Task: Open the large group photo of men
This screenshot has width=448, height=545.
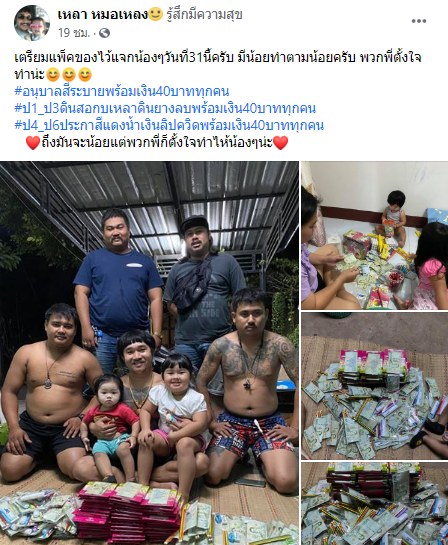Action: pos(149,353)
